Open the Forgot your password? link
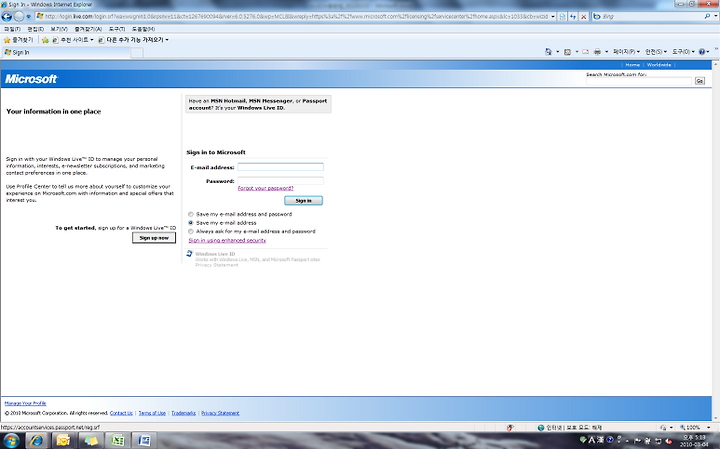Viewport: 720px width, 449px height. tap(265, 188)
